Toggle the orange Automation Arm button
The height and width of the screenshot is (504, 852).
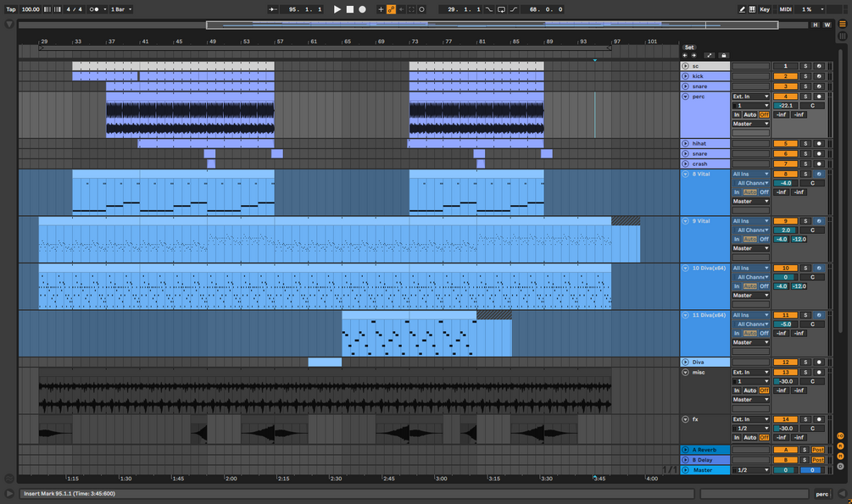point(391,9)
